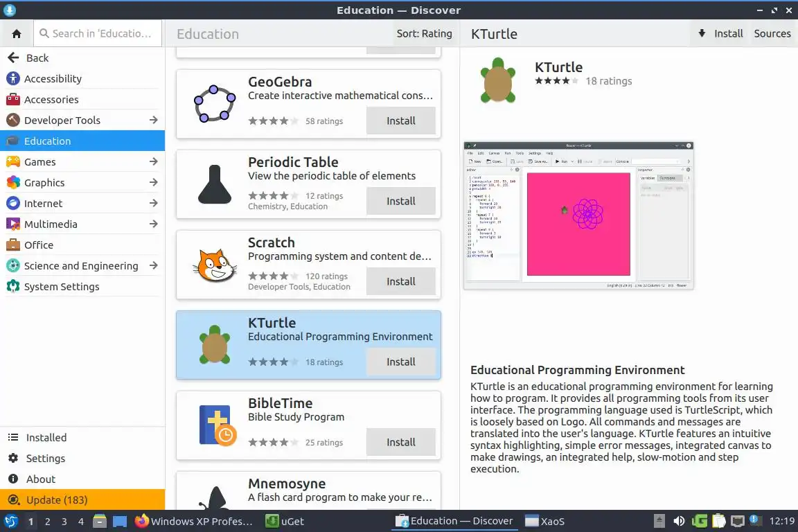This screenshot has height=532, width=798.
Task: Click Install in the KTurtle details header
Action: pyautogui.click(x=720, y=34)
